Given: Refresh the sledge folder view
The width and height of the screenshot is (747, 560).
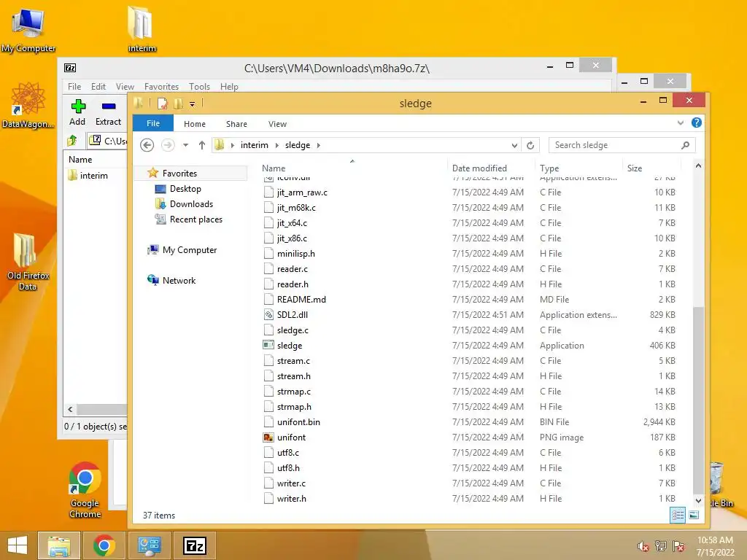Looking at the screenshot, I should click(x=530, y=145).
